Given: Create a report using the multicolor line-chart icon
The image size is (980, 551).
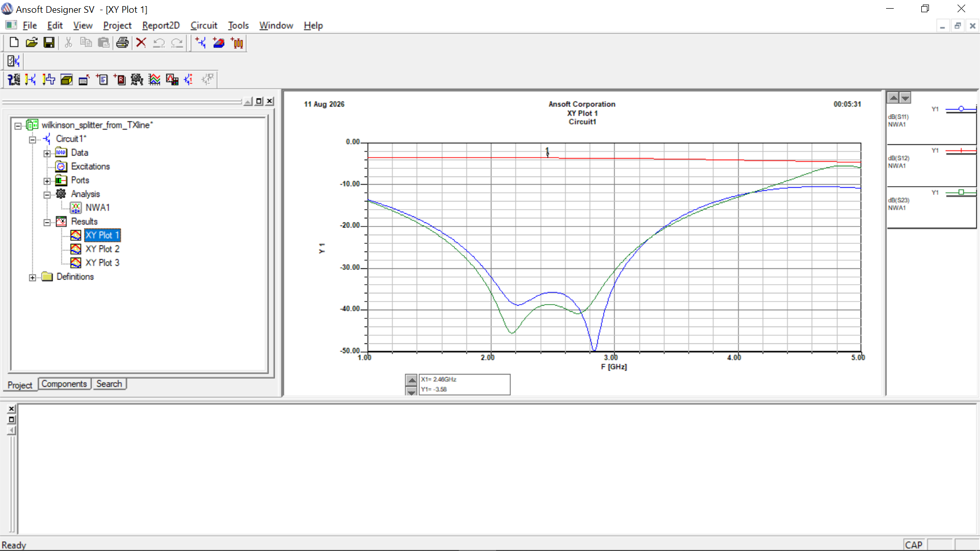Looking at the screenshot, I should point(155,80).
